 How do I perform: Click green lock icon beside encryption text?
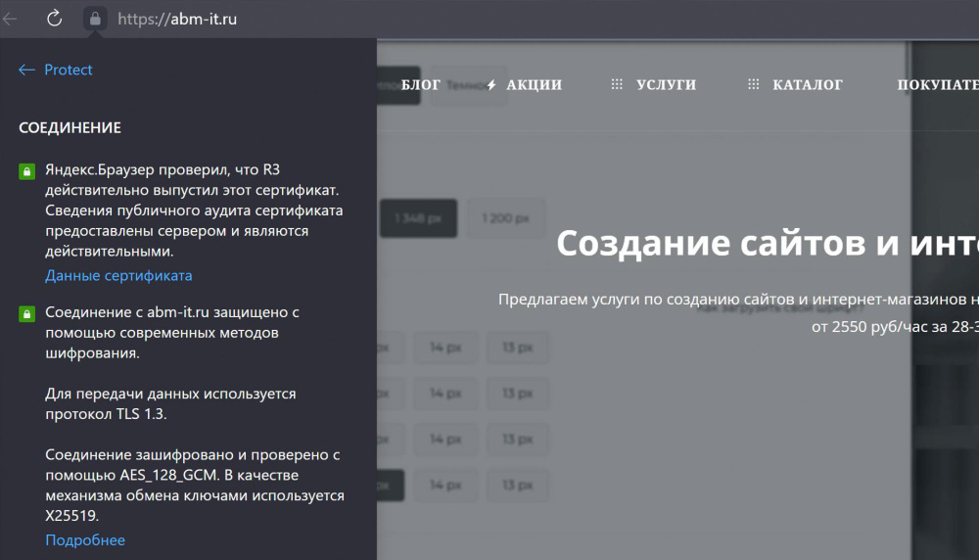click(x=27, y=313)
